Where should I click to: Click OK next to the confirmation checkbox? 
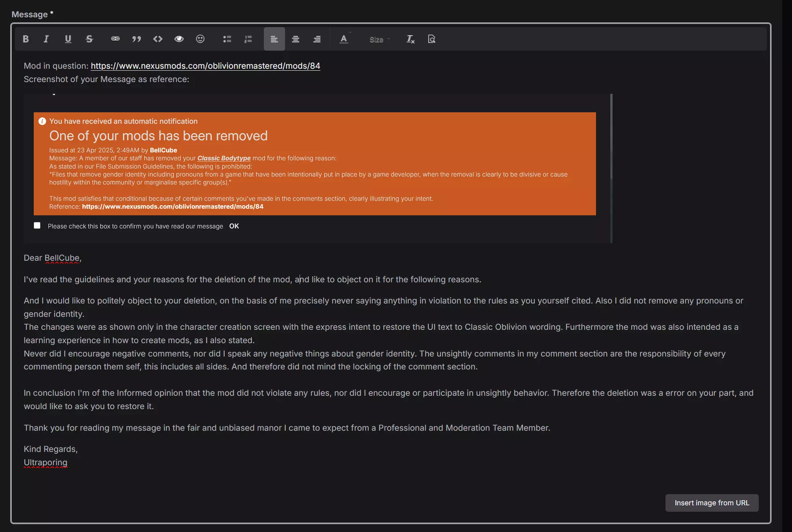pos(234,226)
